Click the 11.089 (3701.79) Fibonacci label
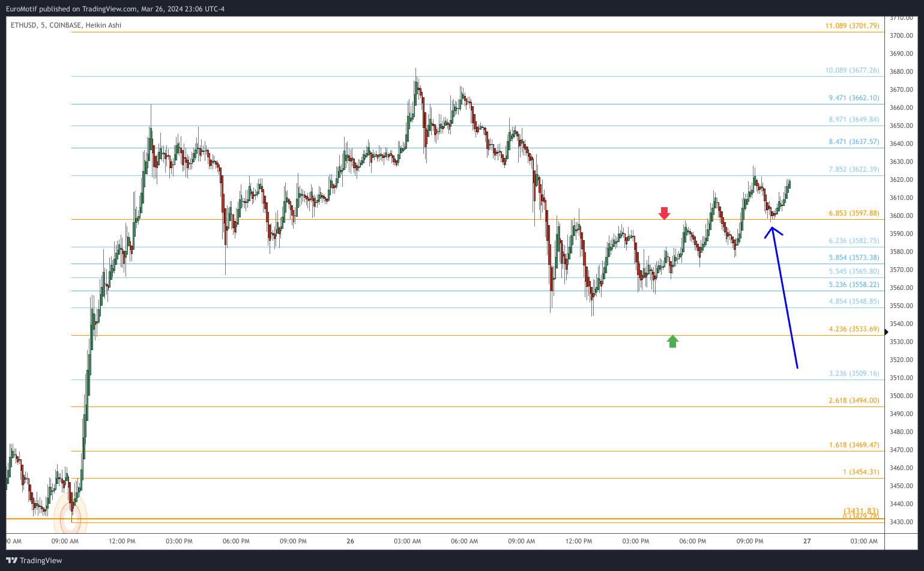924x571 pixels. (x=852, y=26)
